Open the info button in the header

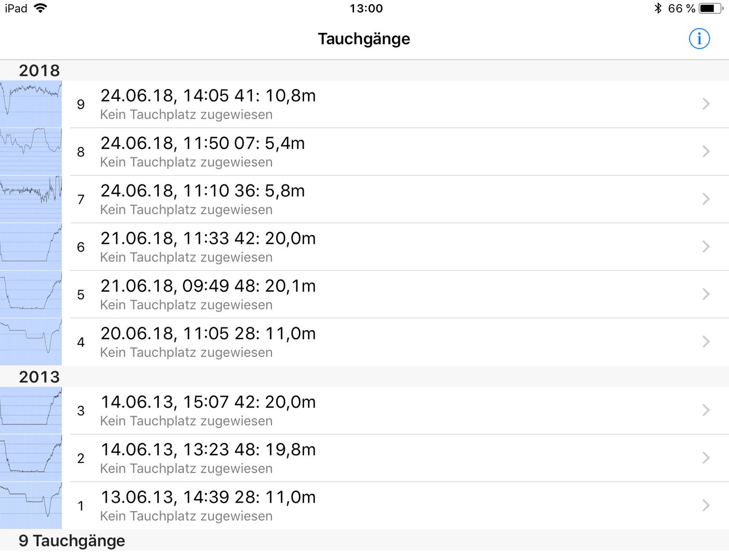coord(699,39)
